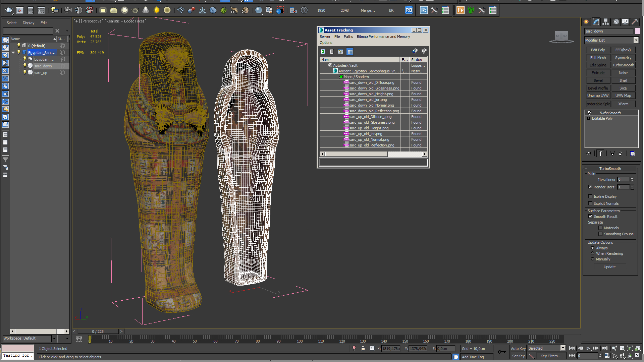Click the pink object color swatch
This screenshot has height=362, width=644.
(637, 31)
